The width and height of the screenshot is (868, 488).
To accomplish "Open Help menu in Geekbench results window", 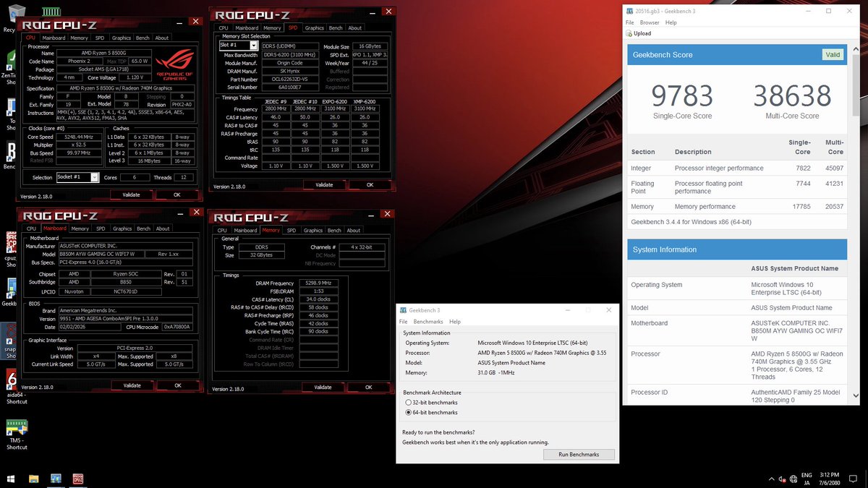I will click(671, 22).
